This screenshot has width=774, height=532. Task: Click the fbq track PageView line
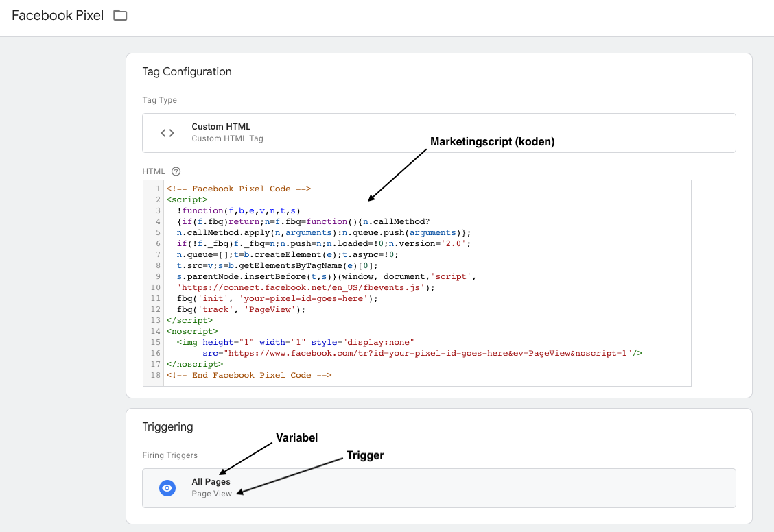point(242,310)
